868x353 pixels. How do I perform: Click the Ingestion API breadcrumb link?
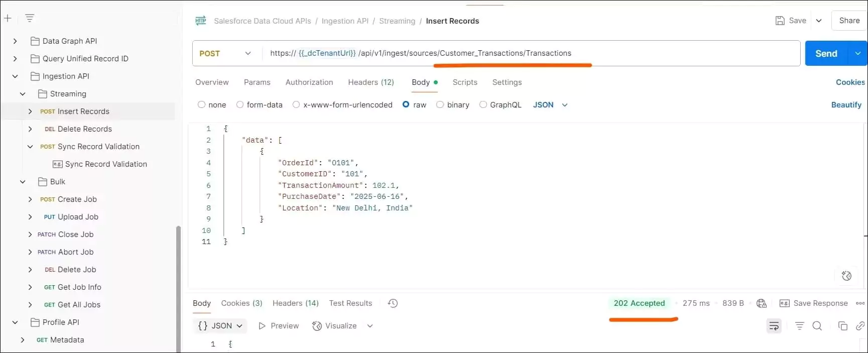(x=345, y=21)
